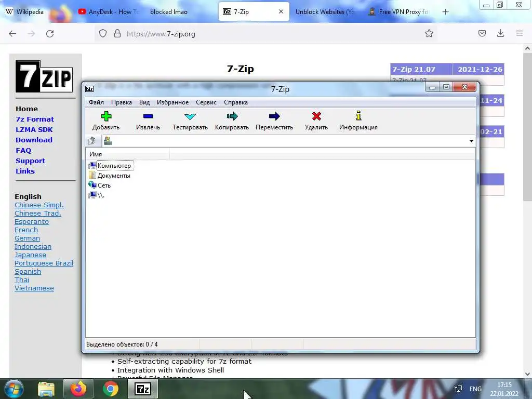Click the Chrome taskbar icon
This screenshot has height=399, width=532.
(x=111, y=389)
